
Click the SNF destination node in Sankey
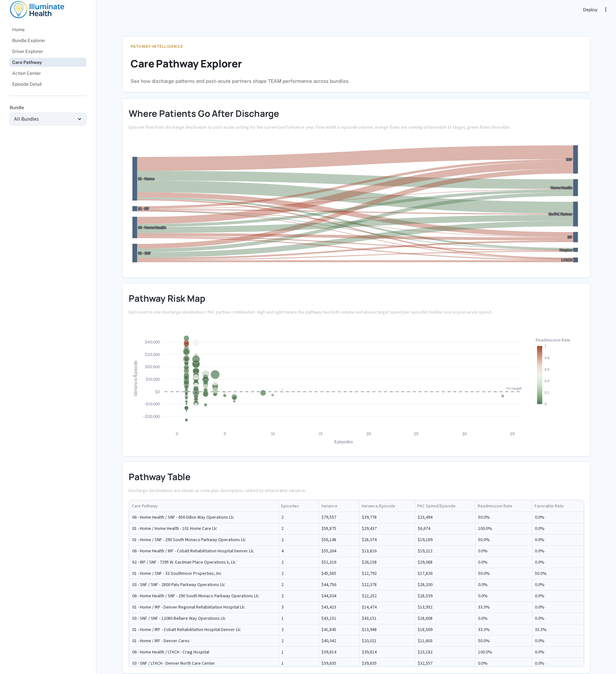575,160
